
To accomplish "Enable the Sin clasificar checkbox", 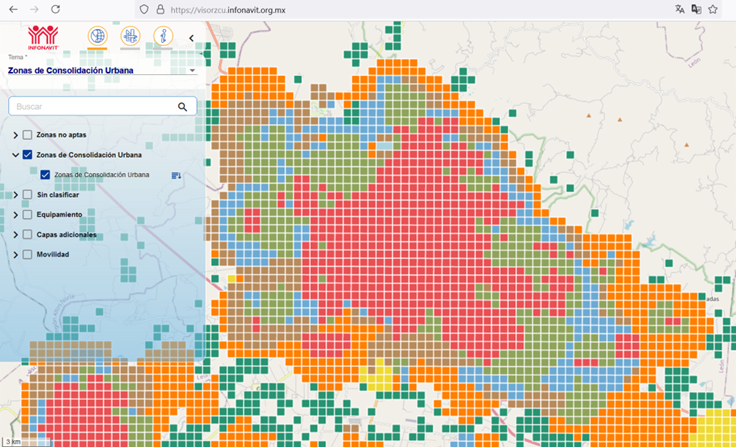I will point(27,194).
